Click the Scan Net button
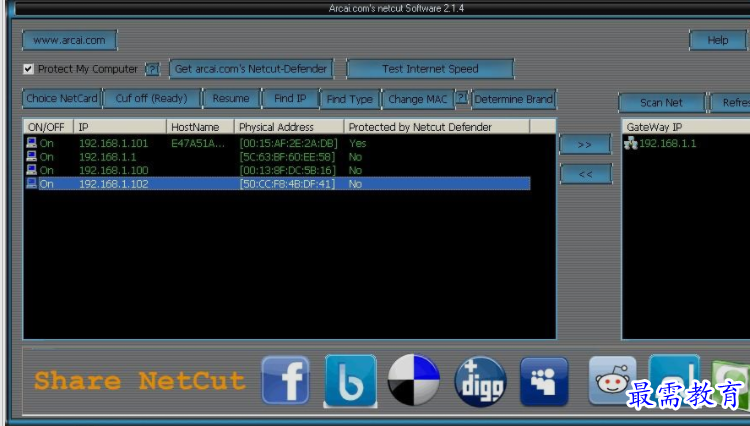This screenshot has height=426, width=750. 662,102
